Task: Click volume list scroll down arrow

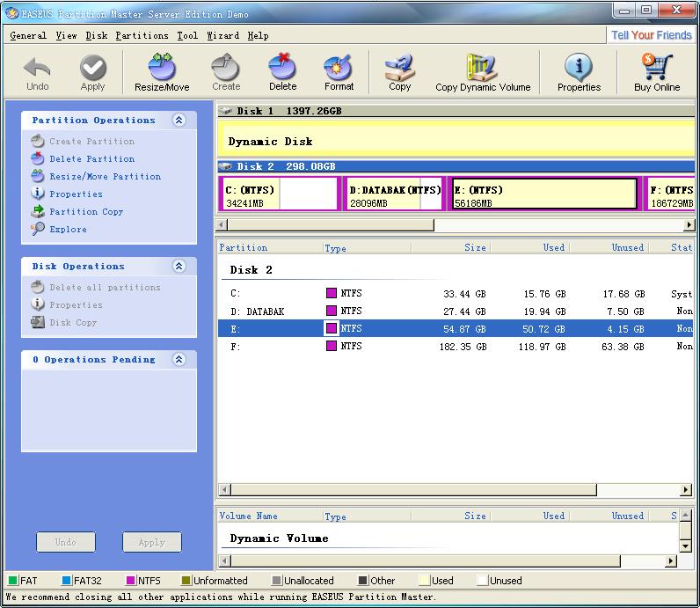Action: (x=685, y=546)
